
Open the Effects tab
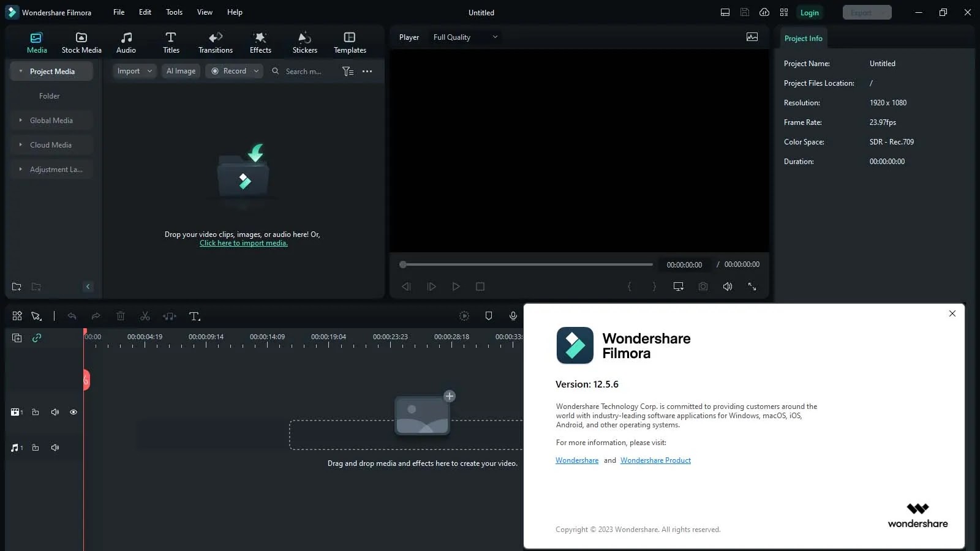click(x=260, y=43)
